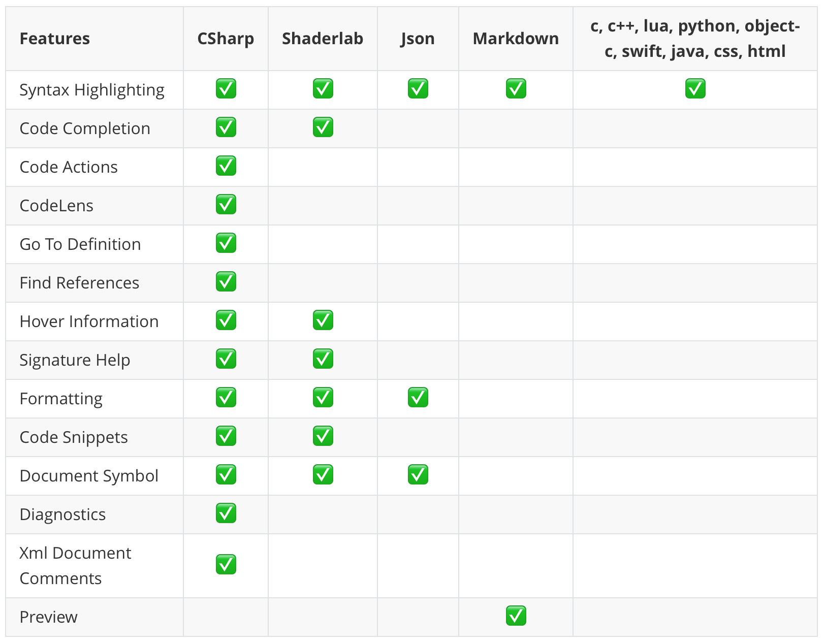Click the CSharp column header
Viewport: 825px width, 644px height.
pos(226,39)
